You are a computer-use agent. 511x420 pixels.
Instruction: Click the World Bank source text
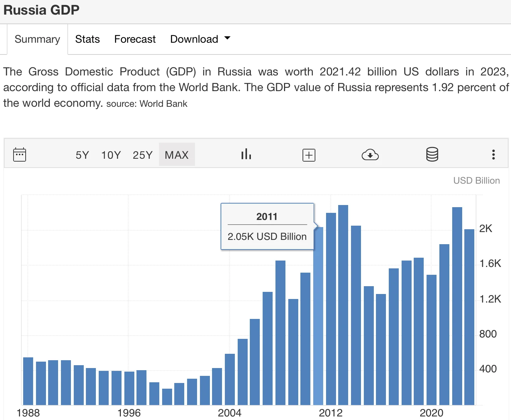tap(163, 104)
